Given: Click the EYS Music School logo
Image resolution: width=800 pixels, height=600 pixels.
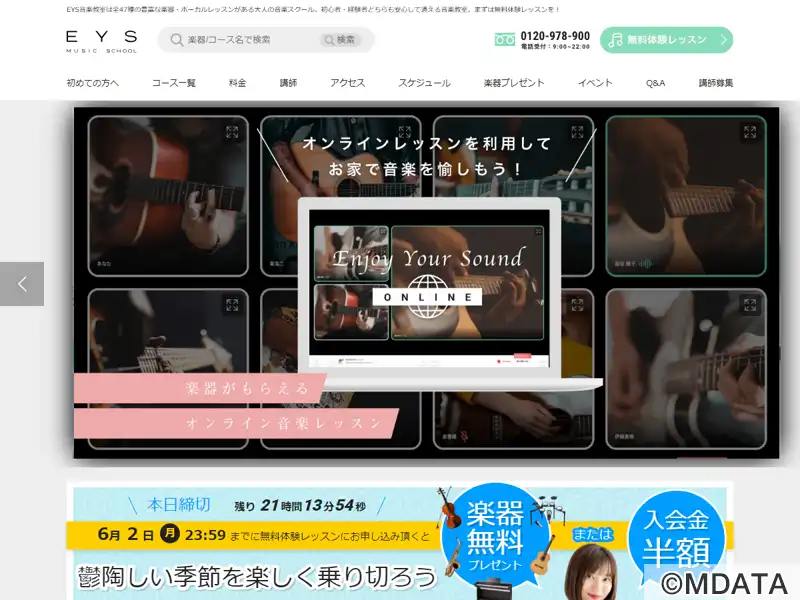Looking at the screenshot, I should [102, 42].
